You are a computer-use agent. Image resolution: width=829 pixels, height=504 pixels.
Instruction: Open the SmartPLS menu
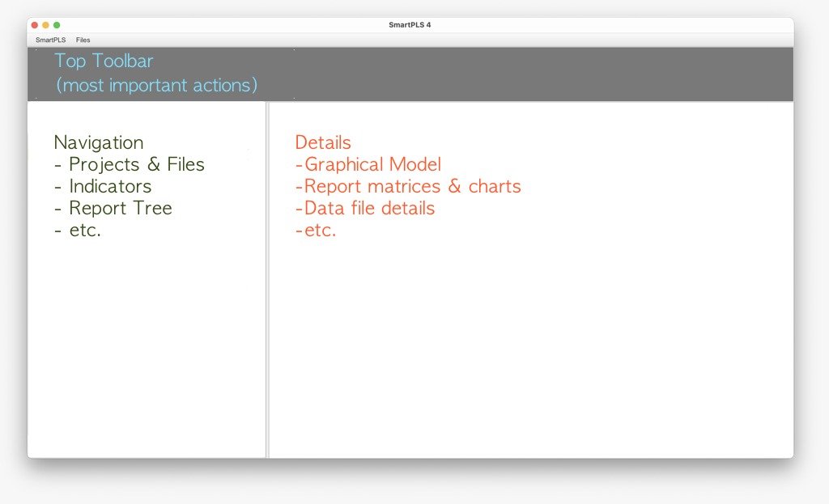(x=50, y=40)
